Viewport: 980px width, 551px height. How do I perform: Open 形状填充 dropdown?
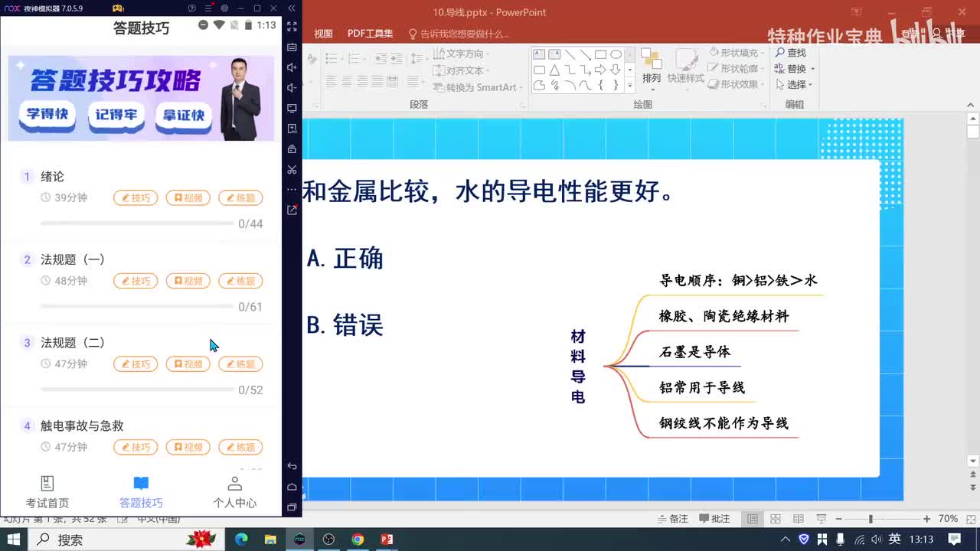737,53
